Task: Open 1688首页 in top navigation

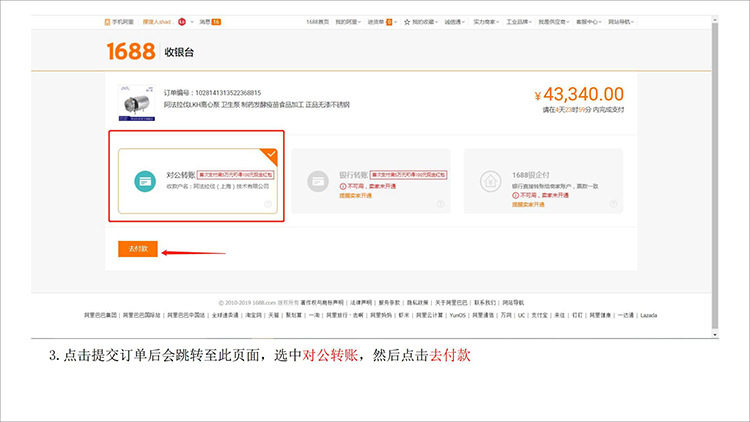Action: tap(318, 22)
